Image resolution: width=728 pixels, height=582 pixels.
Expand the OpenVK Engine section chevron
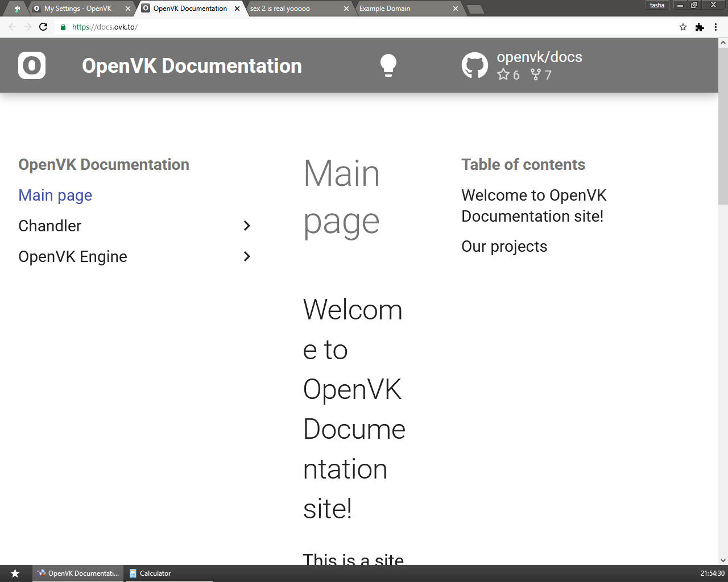tap(247, 256)
